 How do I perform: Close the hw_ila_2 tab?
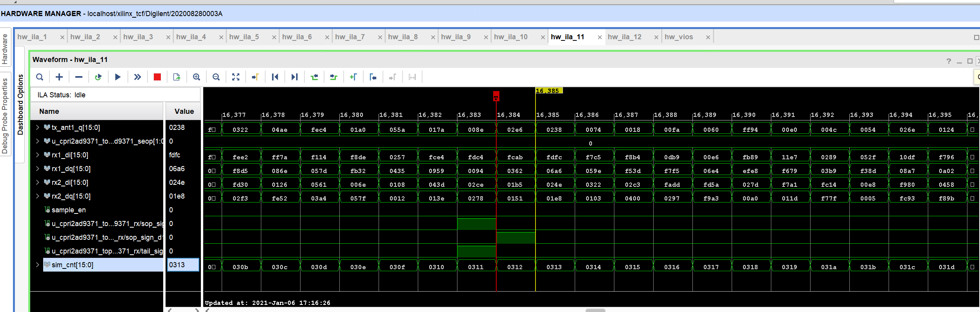[x=115, y=37]
